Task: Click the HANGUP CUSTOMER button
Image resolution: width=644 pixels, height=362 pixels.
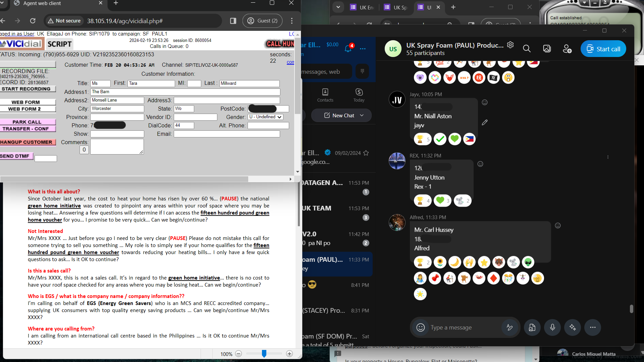Action: pyautogui.click(x=27, y=142)
